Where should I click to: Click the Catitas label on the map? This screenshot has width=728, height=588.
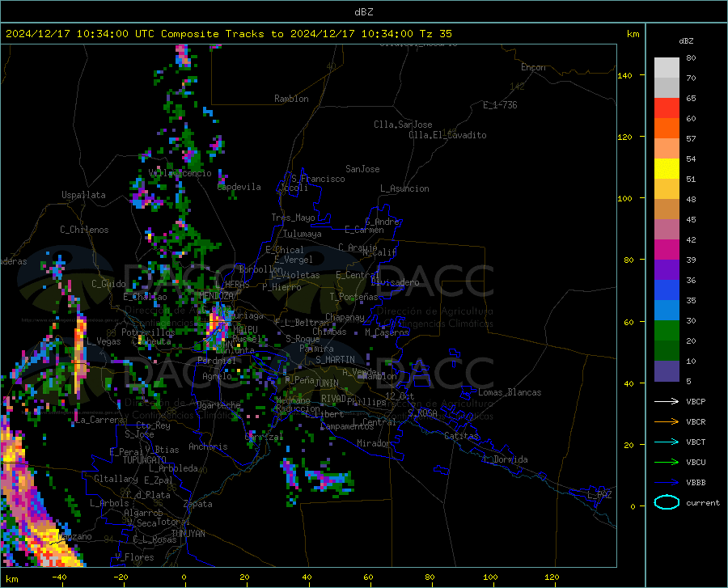(461, 436)
